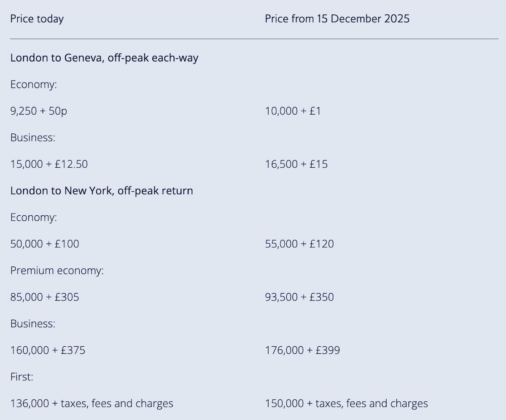The height and width of the screenshot is (420, 506).
Task: Select the 176,000 + £399 business price
Action: [x=302, y=350]
